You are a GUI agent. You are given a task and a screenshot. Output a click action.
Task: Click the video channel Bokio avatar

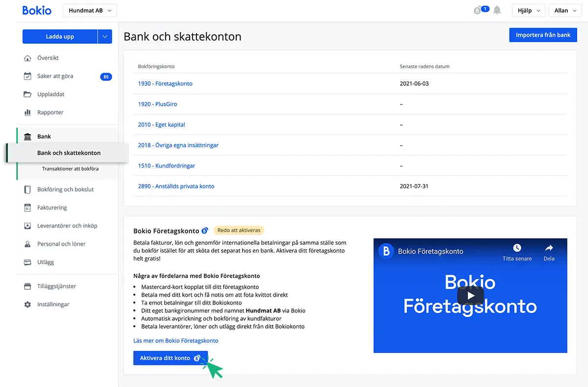pos(386,251)
